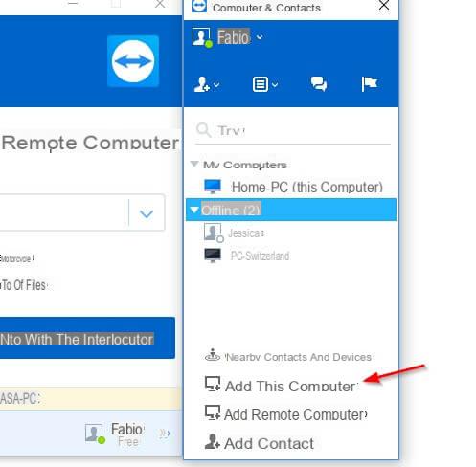Click the flag notifications icon
The width and height of the screenshot is (476, 467).
pyautogui.click(x=370, y=84)
